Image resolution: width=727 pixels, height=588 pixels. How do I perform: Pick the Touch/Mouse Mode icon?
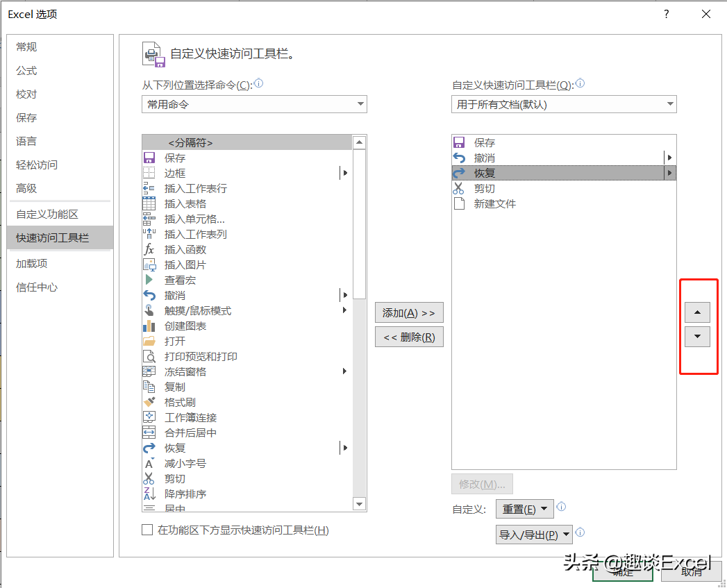[149, 310]
